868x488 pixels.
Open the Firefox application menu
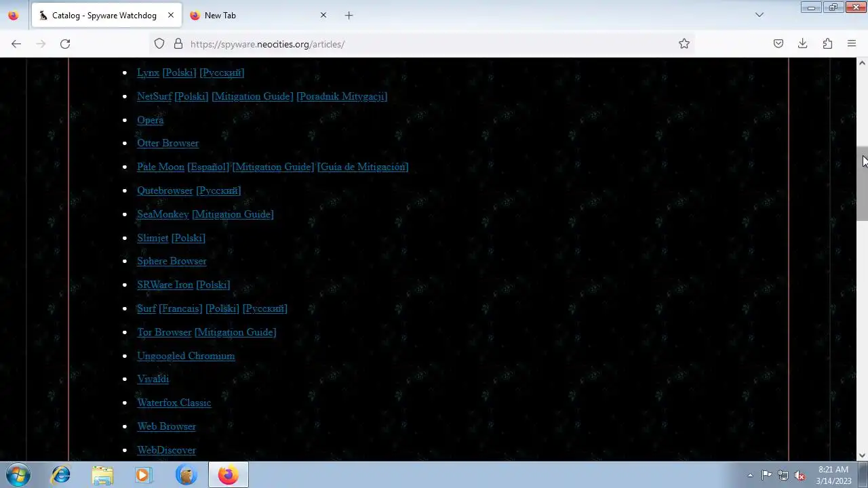(x=852, y=43)
